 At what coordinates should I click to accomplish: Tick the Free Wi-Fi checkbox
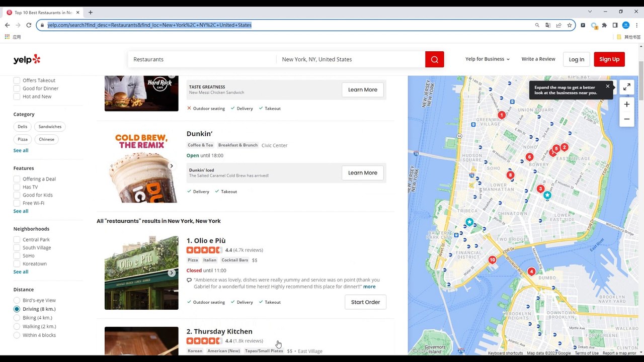coord(17,203)
